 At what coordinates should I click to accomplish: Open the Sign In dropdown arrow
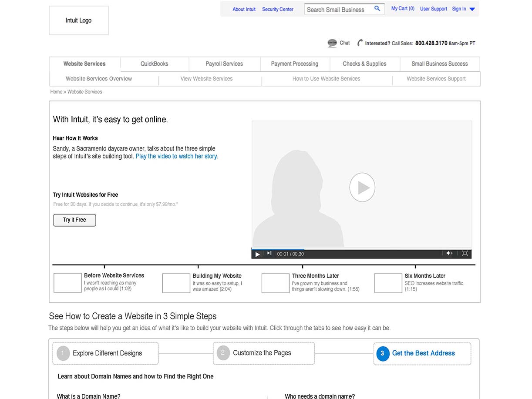(472, 9)
